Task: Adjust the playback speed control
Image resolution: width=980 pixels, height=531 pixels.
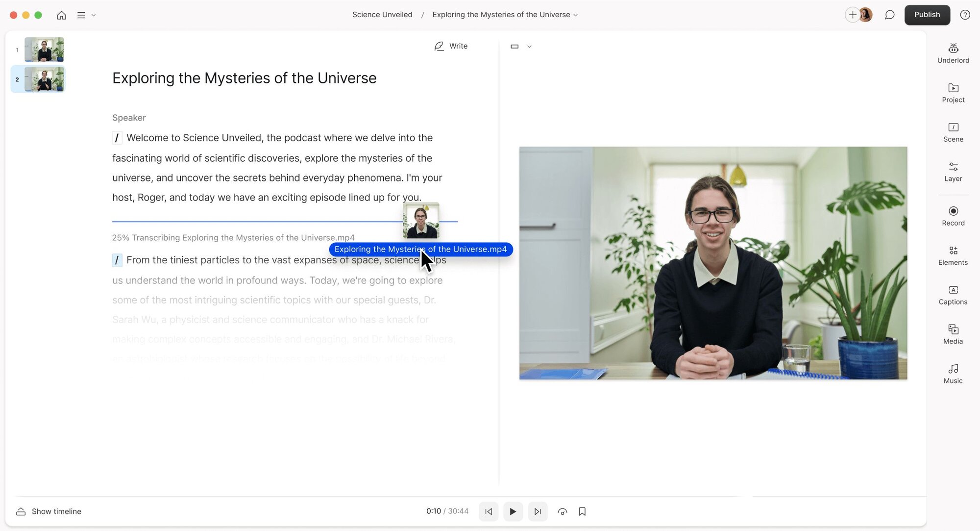Action: [562, 511]
